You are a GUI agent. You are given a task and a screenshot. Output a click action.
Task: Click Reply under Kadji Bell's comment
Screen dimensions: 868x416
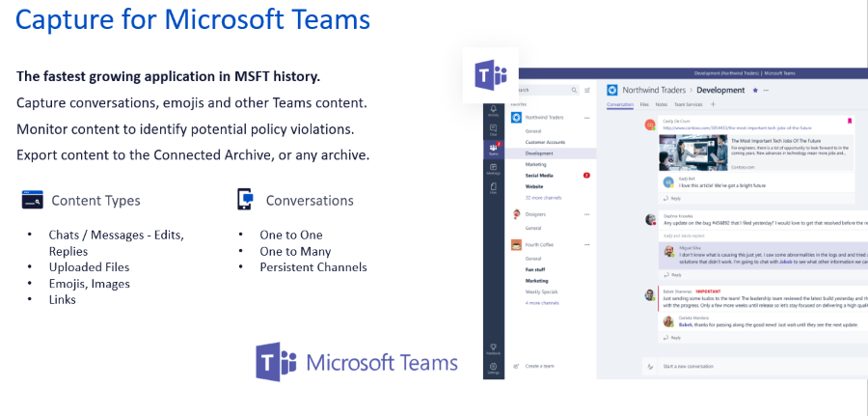(x=672, y=198)
